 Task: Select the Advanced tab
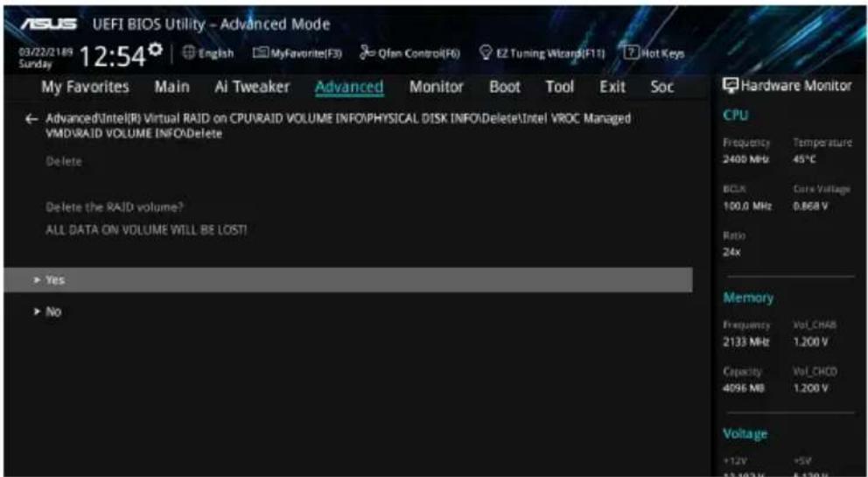tap(349, 87)
